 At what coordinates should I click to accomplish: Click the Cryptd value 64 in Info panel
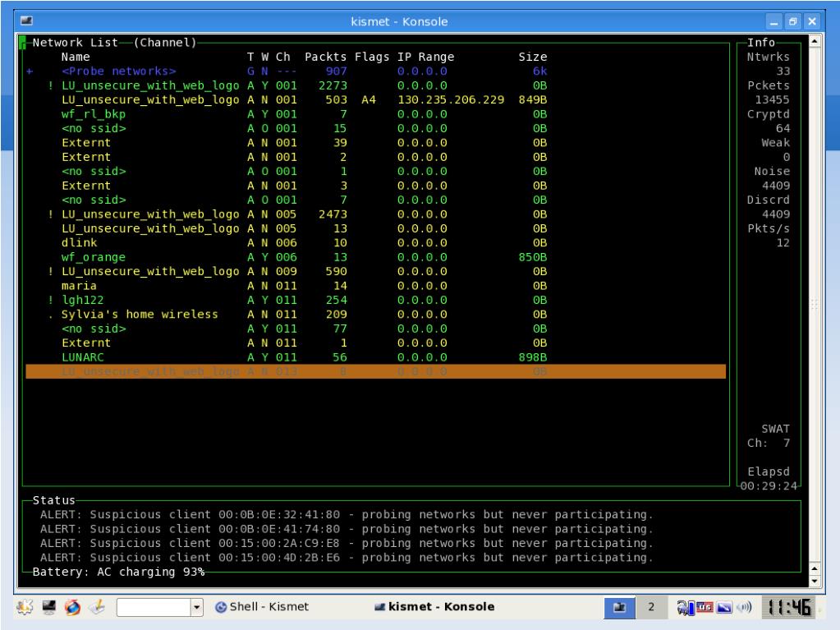pos(783,129)
